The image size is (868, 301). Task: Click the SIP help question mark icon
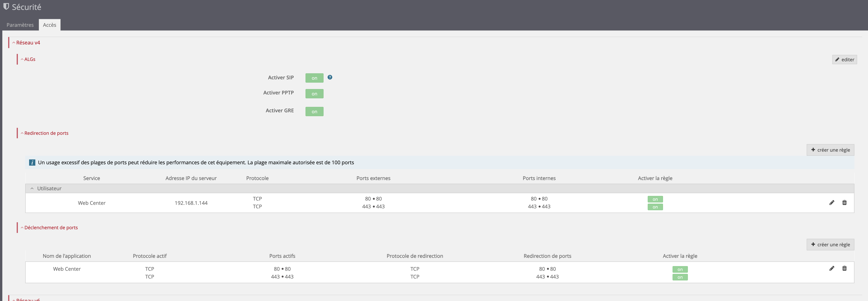pos(330,77)
